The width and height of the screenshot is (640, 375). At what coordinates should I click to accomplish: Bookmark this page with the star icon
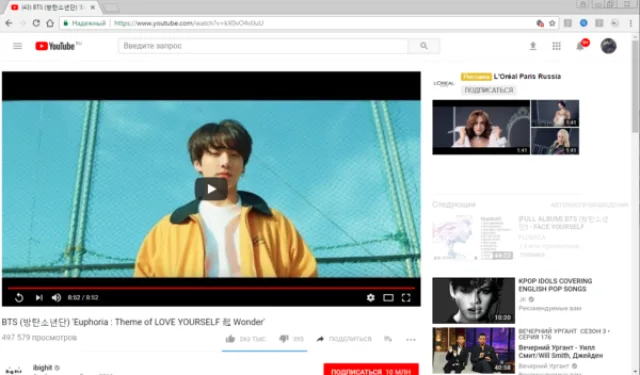[x=552, y=23]
